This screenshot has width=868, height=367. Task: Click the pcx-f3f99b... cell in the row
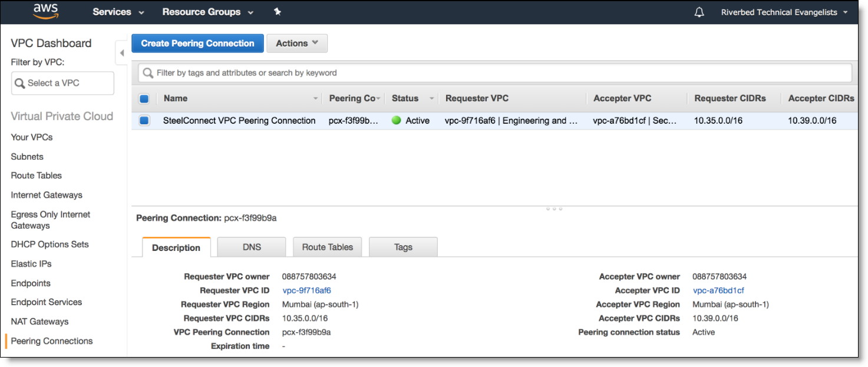pos(354,120)
